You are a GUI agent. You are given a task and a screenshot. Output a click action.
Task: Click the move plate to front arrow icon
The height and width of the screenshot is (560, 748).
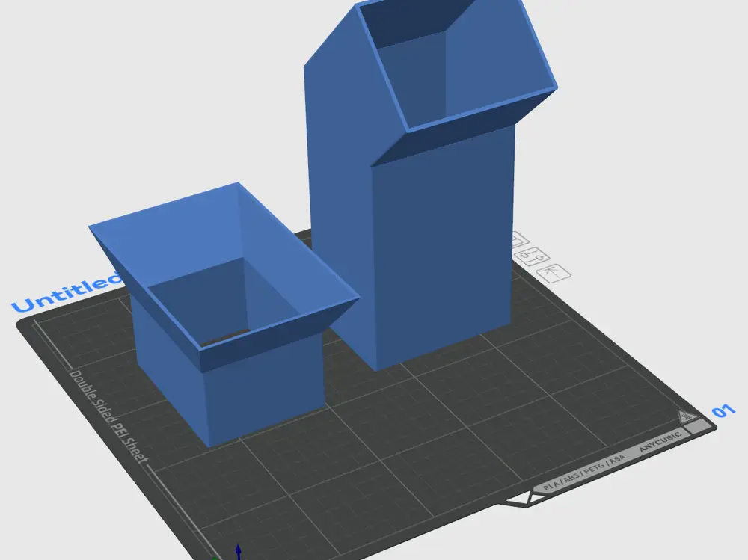[x=554, y=273]
